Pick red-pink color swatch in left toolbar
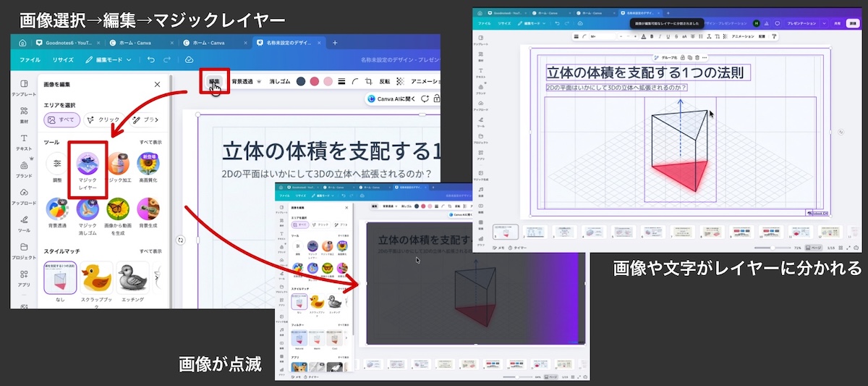The width and height of the screenshot is (868, 386). click(315, 82)
